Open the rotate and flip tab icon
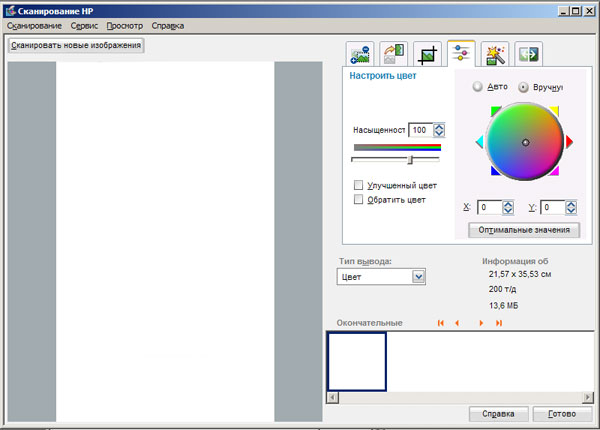This screenshot has height=430, width=600. [x=394, y=54]
